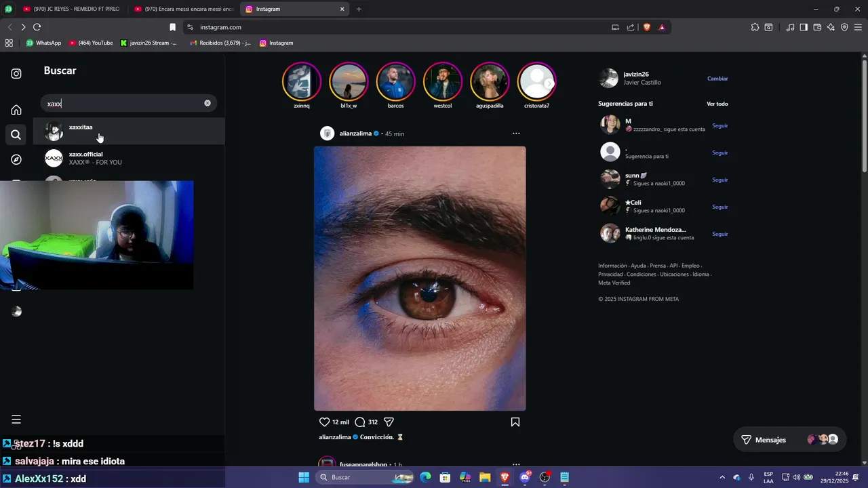
Task: Toggle the Search magnifier in the sidebar
Action: [x=16, y=135]
